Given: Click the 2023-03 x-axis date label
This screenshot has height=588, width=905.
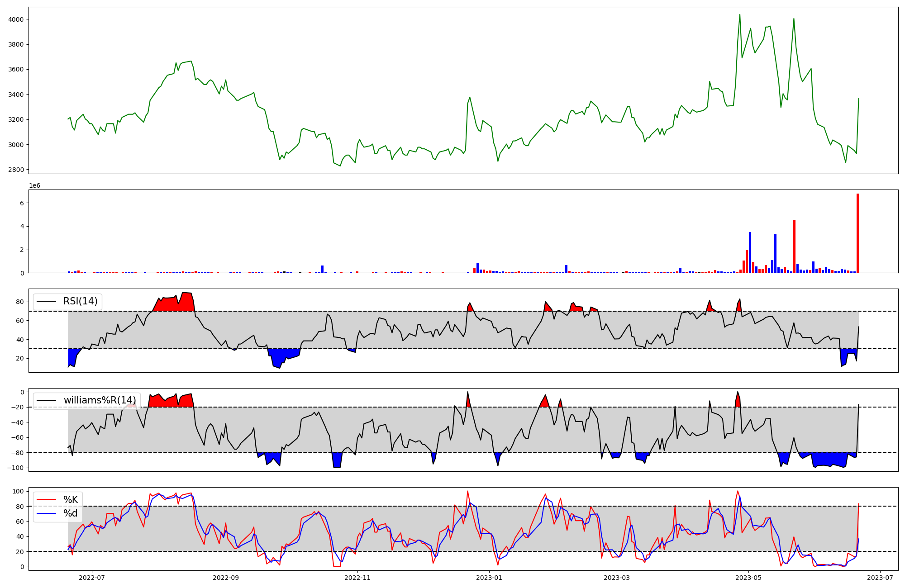Looking at the screenshot, I should pyautogui.click(x=617, y=578).
